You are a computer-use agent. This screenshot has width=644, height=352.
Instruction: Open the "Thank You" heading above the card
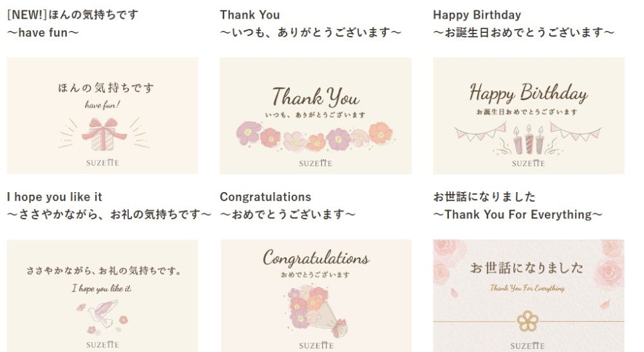pyautogui.click(x=250, y=15)
